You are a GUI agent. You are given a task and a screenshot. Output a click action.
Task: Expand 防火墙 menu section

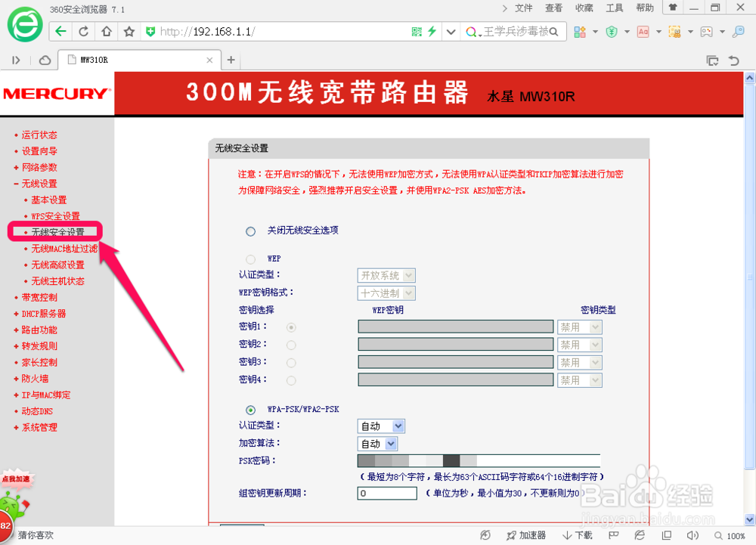35,379
